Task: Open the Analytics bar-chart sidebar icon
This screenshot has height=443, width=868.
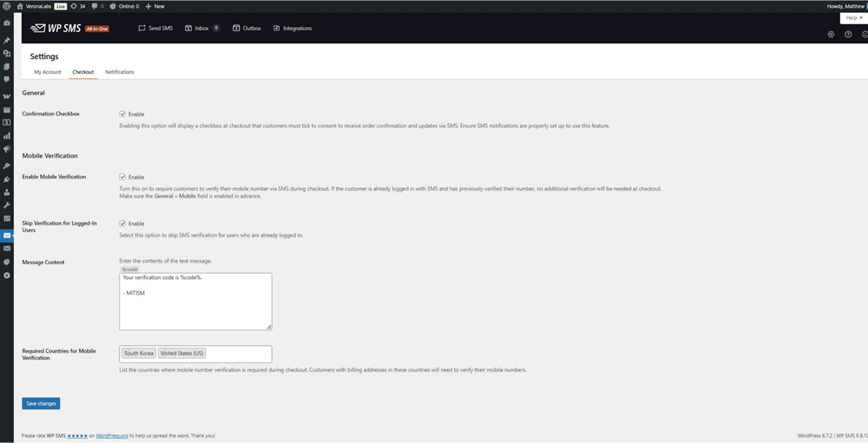Action: [7, 136]
